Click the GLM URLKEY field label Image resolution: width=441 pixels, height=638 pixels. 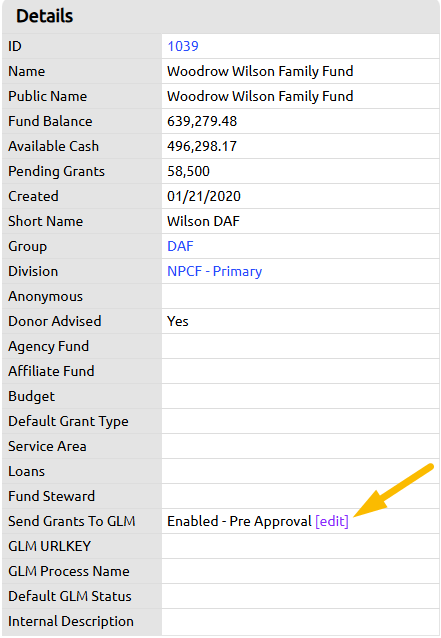pos(50,546)
